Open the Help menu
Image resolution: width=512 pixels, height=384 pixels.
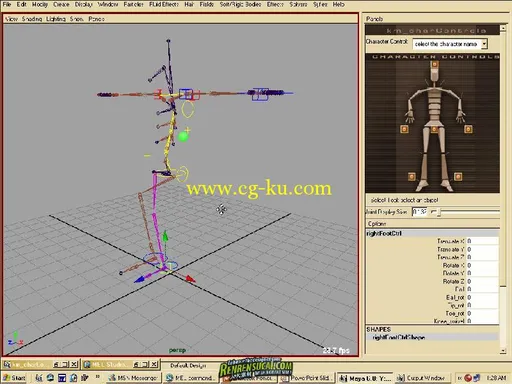[x=338, y=4]
